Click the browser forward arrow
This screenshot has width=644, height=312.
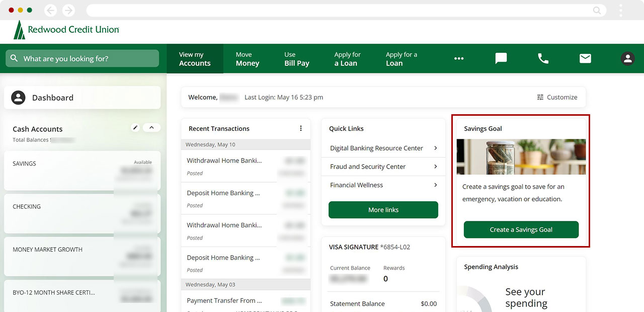point(68,10)
